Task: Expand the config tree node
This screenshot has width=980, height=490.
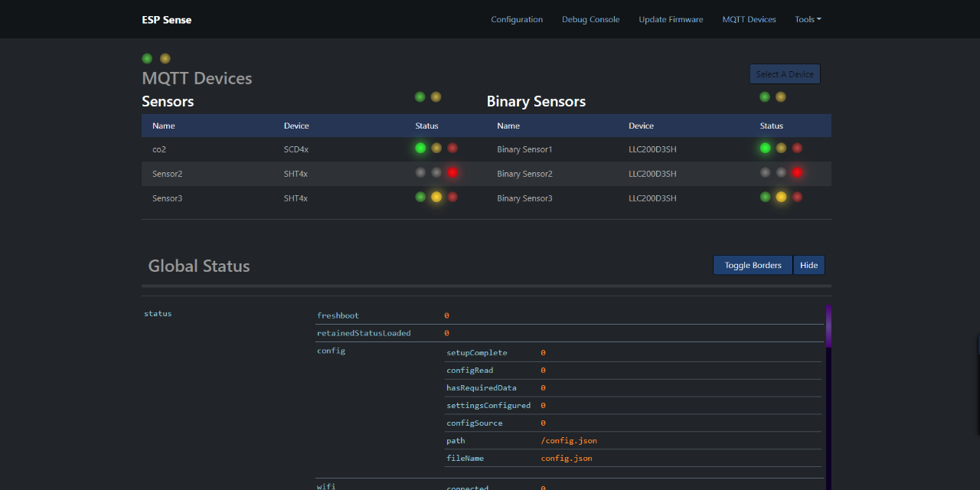Action: click(331, 351)
